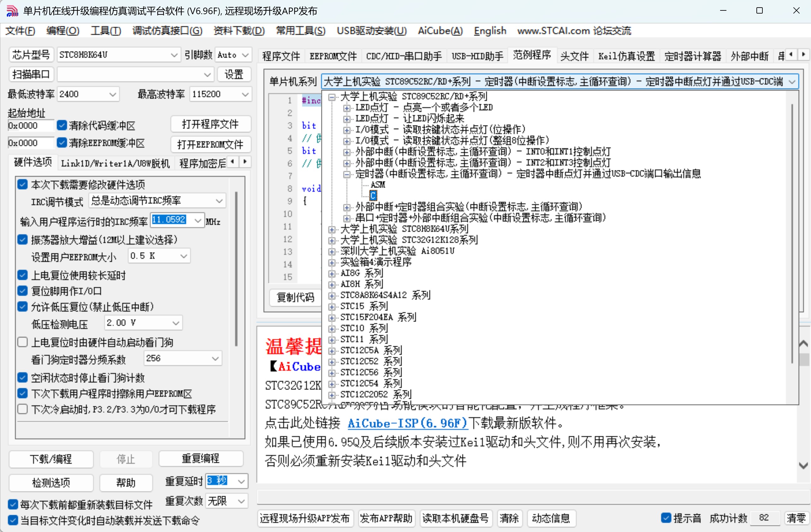The image size is (811, 532).
Task: Enable 上电复位时由硬件自动启动看门狗 checkbox
Action: coord(22,342)
